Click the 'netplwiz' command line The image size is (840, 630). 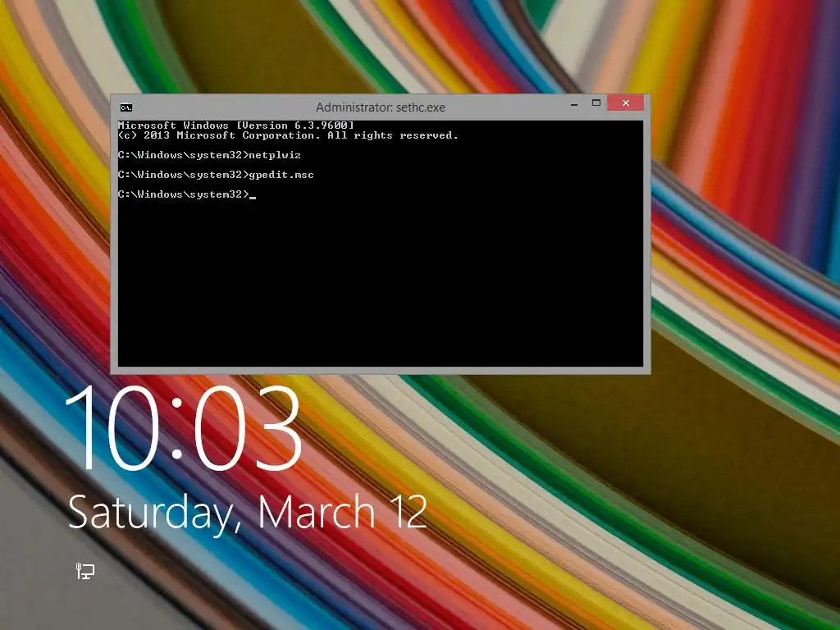click(209, 155)
